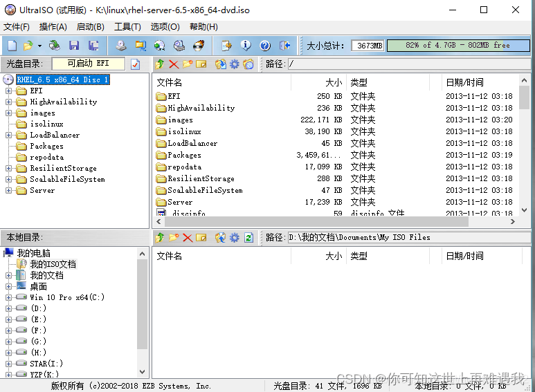Sort local files by 文件名 column
Screen dimensions: 535x392
point(221,256)
